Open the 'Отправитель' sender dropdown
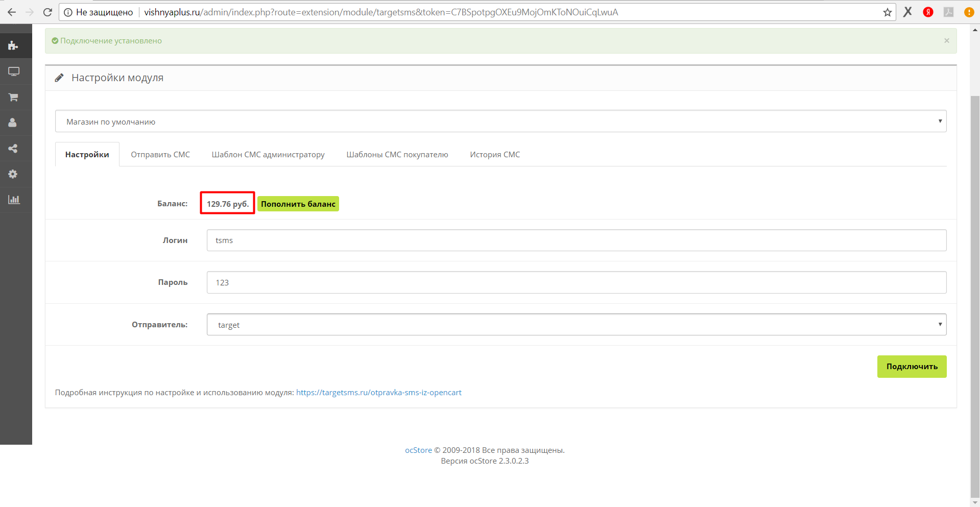 576,325
